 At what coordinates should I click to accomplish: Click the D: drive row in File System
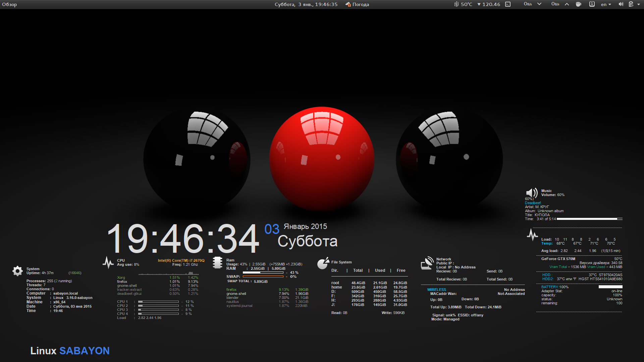tap(369, 292)
